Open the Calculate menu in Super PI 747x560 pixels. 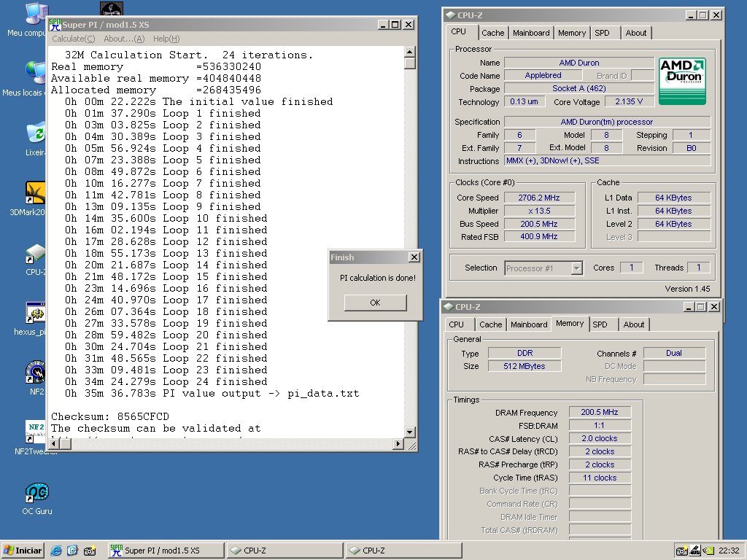point(74,39)
